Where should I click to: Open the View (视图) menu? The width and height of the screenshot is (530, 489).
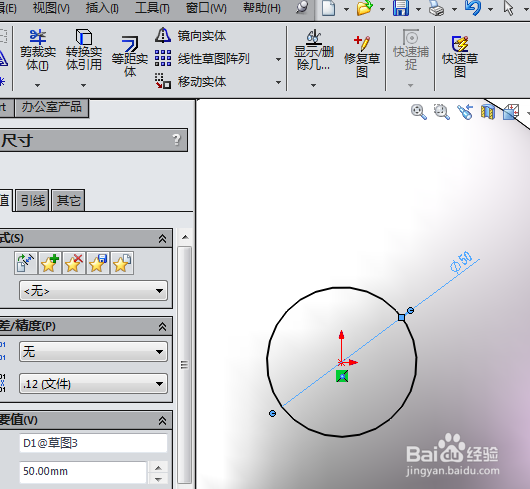tap(51, 8)
